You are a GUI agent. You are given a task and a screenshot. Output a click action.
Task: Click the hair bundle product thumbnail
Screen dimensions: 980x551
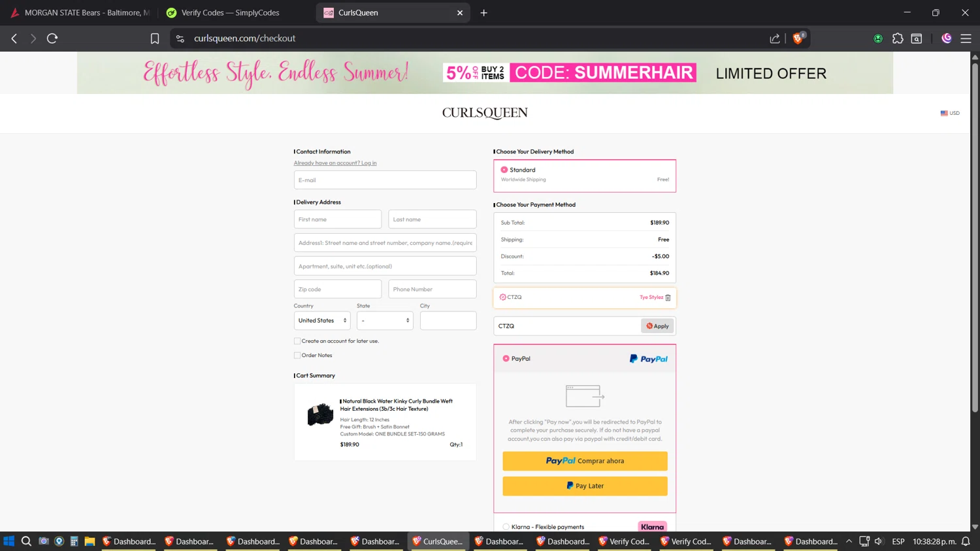[320, 415]
